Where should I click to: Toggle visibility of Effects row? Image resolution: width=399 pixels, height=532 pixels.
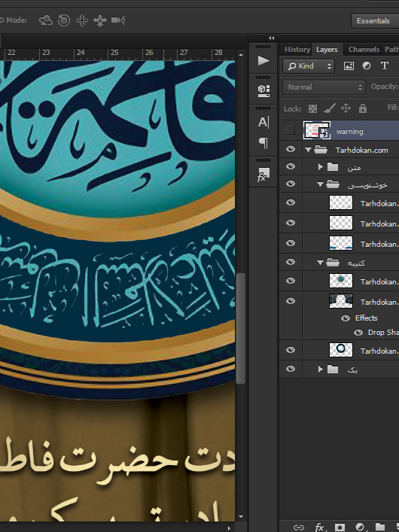pos(346,318)
